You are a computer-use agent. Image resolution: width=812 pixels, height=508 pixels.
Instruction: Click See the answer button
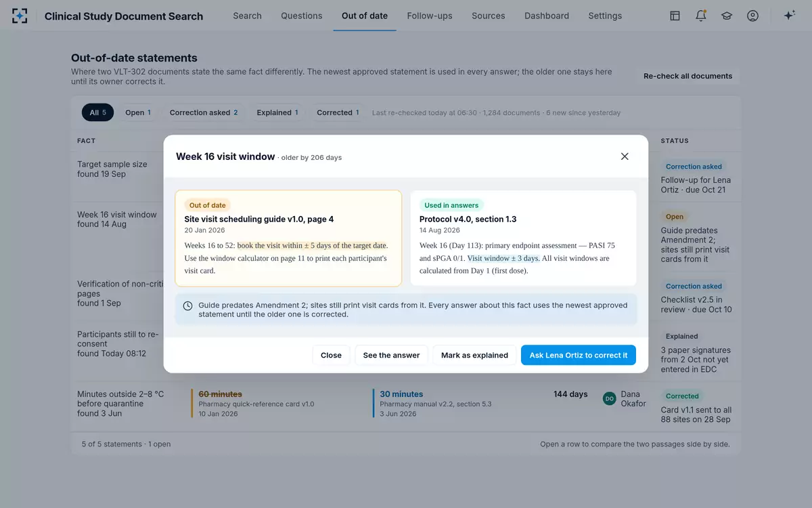(x=391, y=355)
